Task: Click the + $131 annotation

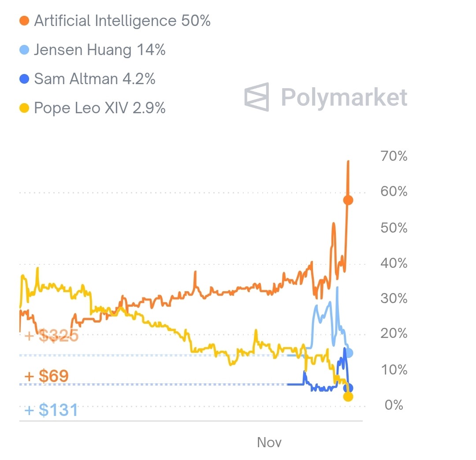Action: [52, 410]
